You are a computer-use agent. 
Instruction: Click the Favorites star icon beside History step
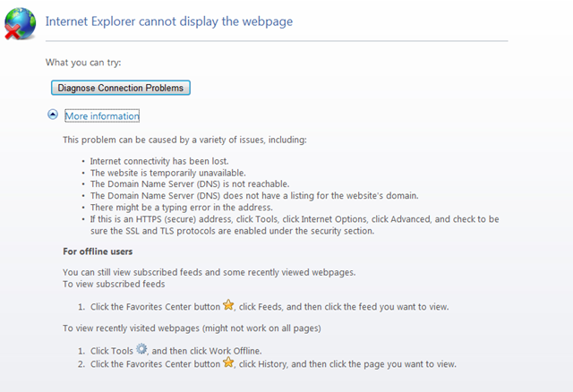228,362
